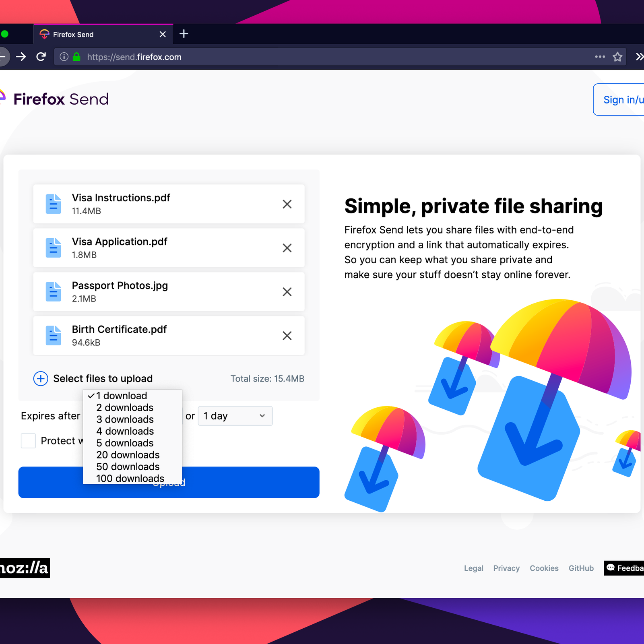Open the 1 day expiry dropdown

235,416
